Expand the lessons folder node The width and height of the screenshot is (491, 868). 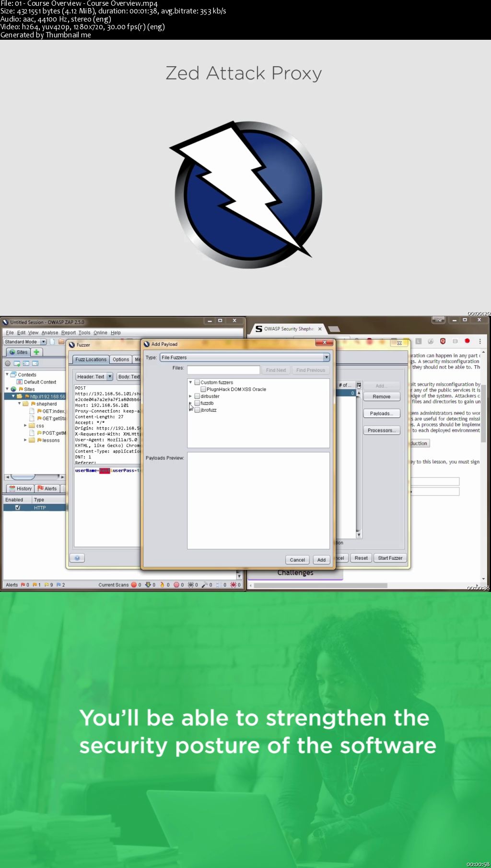point(25,440)
